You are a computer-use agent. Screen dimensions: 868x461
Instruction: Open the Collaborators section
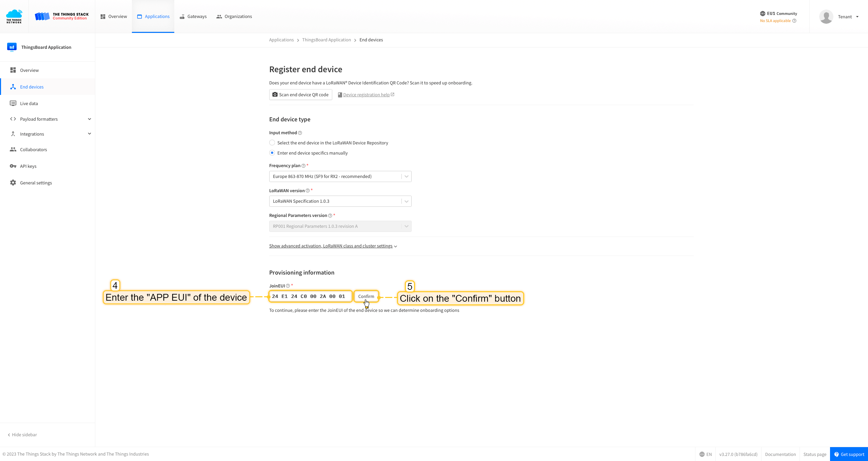33,149
